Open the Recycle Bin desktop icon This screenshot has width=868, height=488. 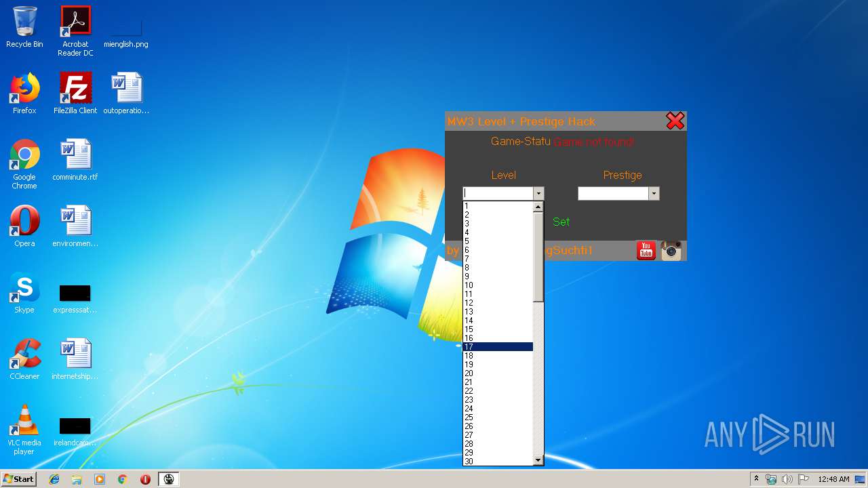pyautogui.click(x=24, y=27)
